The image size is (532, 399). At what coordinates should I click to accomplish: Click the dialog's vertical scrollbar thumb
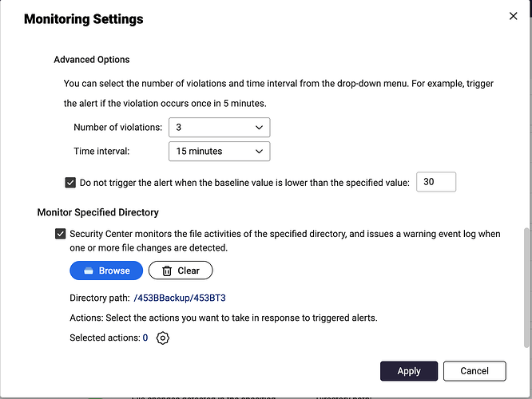pyautogui.click(x=526, y=287)
